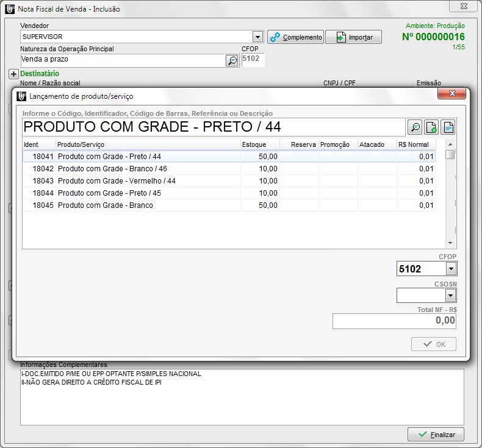The height and width of the screenshot is (448, 482).
Task: Open the CFOP 5102 dropdown
Action: [x=451, y=269]
